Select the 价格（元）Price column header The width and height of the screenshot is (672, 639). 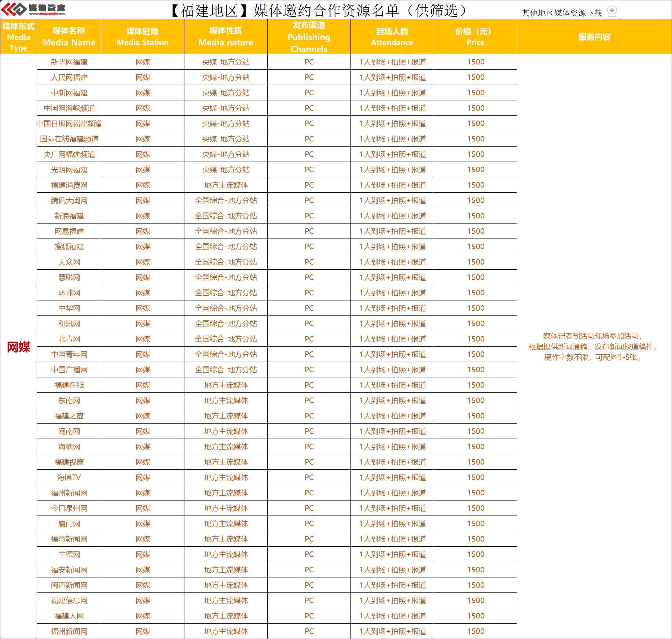coord(475,37)
